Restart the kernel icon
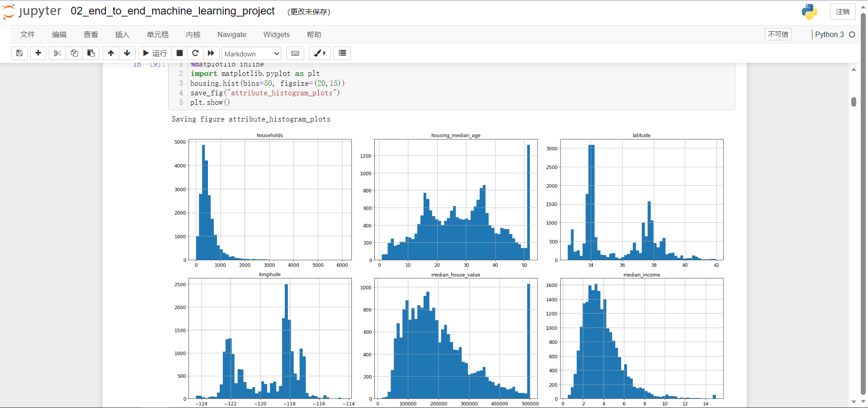This screenshot has width=868, height=408. pyautogui.click(x=195, y=53)
